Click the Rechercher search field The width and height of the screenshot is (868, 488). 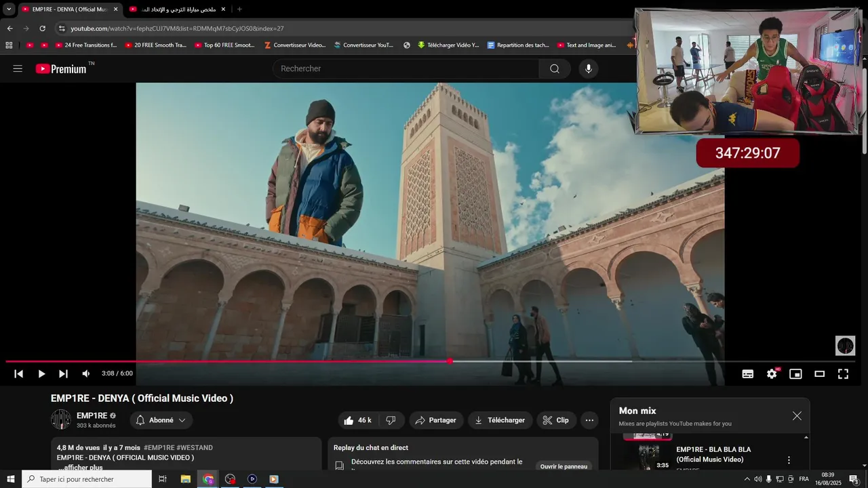click(407, 68)
